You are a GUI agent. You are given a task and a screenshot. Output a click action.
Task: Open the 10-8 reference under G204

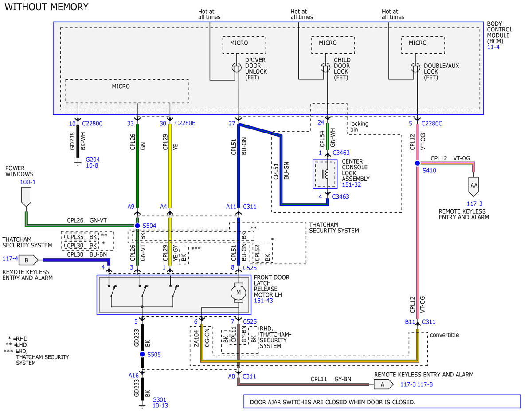93,165
